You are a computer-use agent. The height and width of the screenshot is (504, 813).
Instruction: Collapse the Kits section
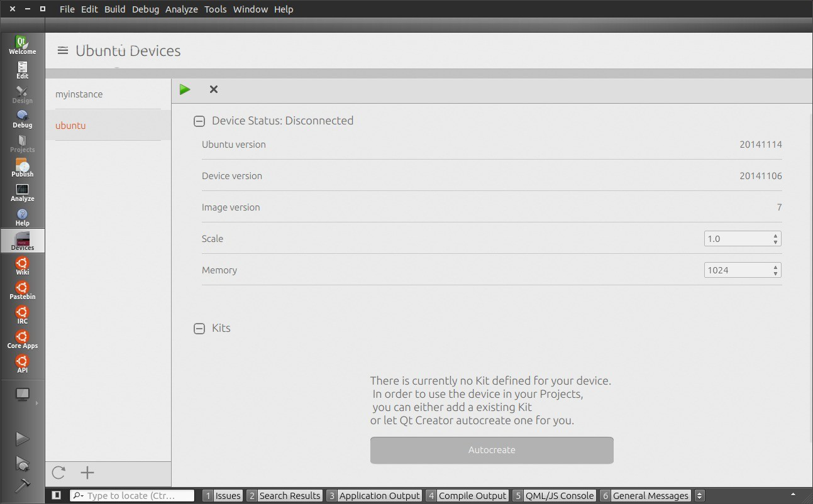(x=199, y=329)
